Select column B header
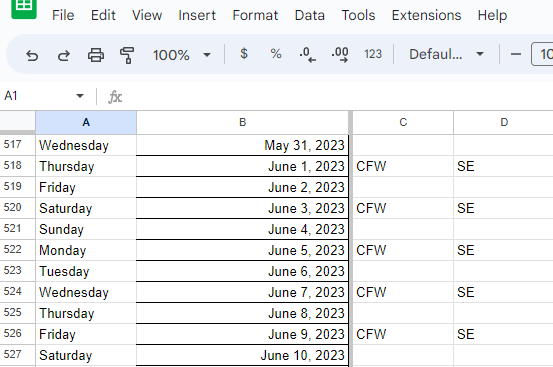This screenshot has height=367, width=553. coord(242,122)
